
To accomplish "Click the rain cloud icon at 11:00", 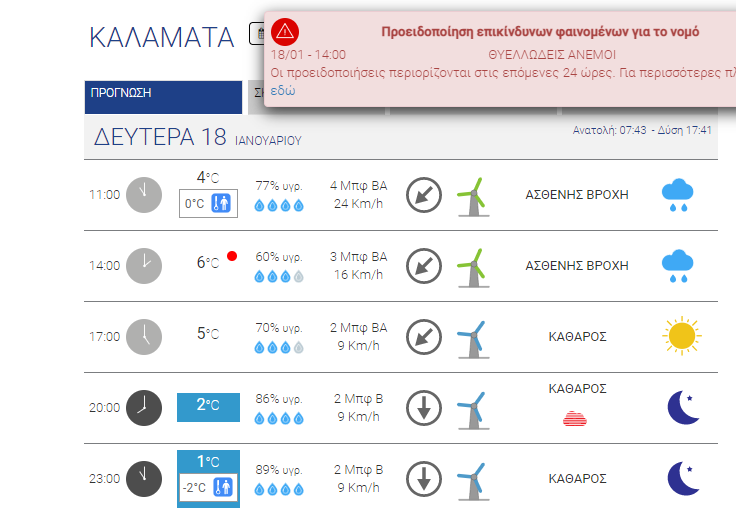I will (677, 195).
